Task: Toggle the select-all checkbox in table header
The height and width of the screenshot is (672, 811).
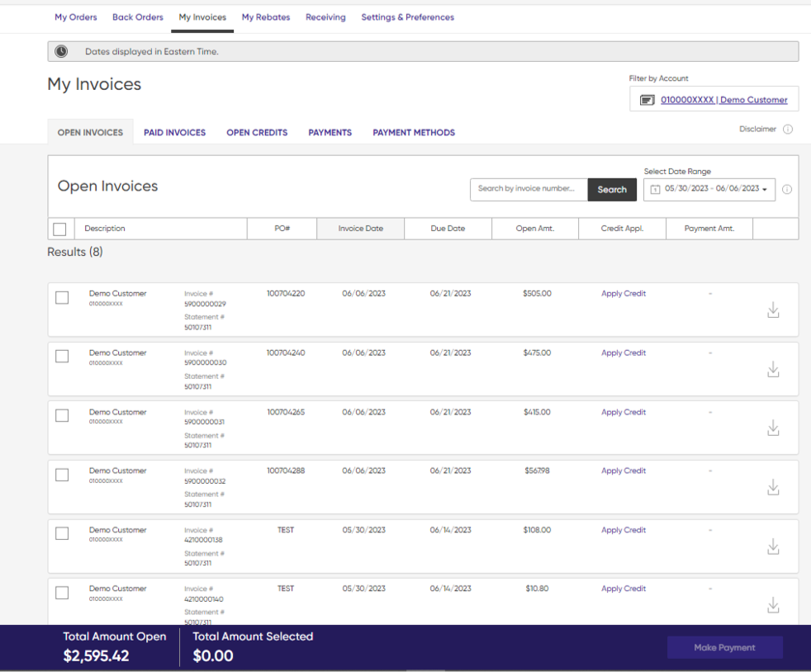Action: [59, 230]
